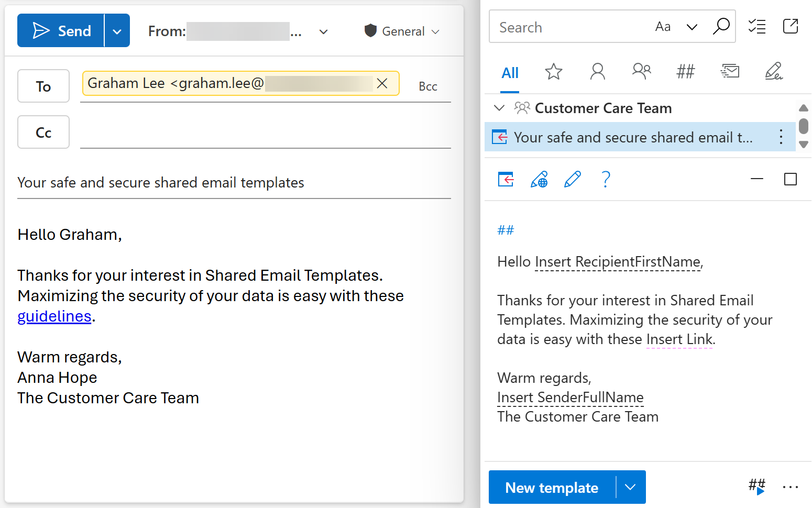Screen dimensions: 812x508
Task: Edit template in a browser (pencil with globe)
Action: point(539,180)
